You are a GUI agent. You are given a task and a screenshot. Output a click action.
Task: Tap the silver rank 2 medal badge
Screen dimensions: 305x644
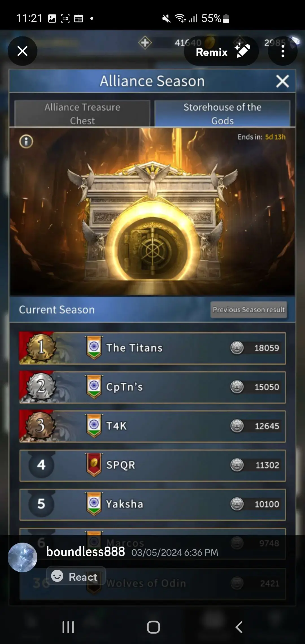click(x=41, y=387)
